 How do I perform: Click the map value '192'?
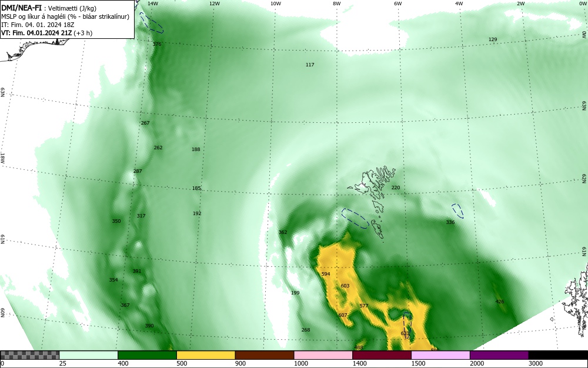point(197,213)
